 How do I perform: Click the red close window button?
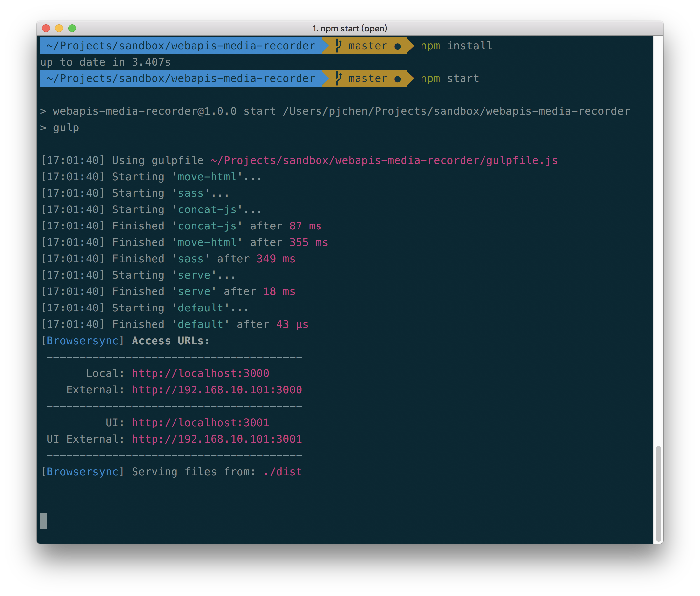[46, 29]
